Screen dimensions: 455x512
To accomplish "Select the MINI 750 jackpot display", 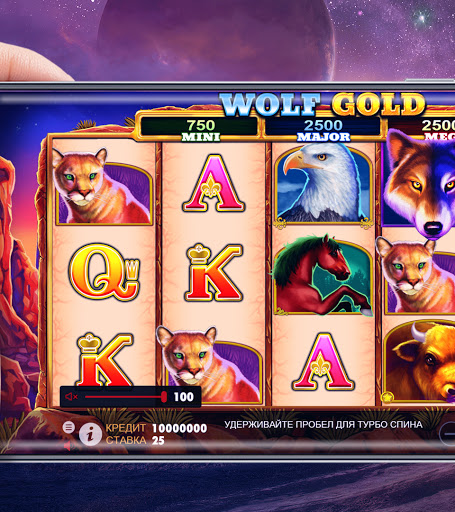I will click(200, 130).
